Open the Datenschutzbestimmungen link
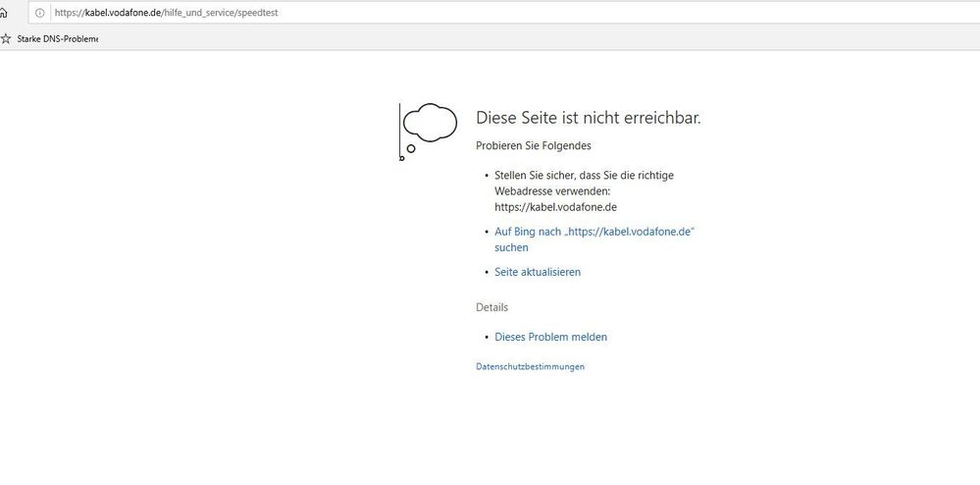This screenshot has width=980, height=485. click(530, 367)
